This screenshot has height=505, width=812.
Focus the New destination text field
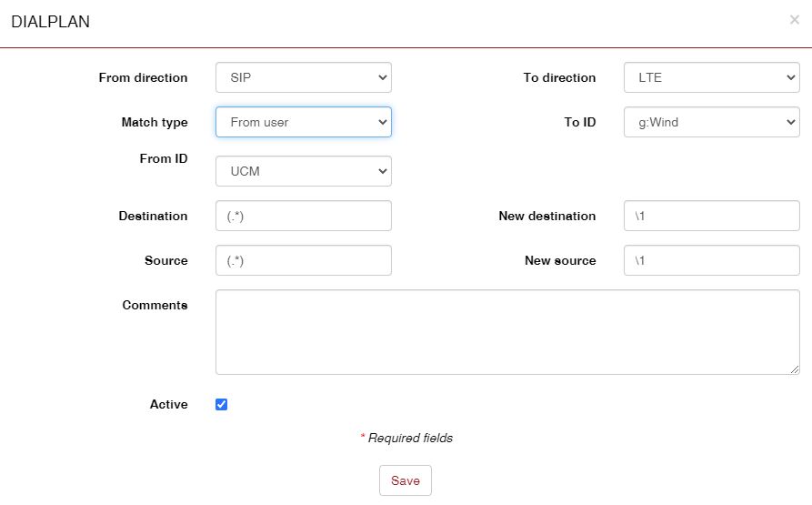click(x=711, y=216)
